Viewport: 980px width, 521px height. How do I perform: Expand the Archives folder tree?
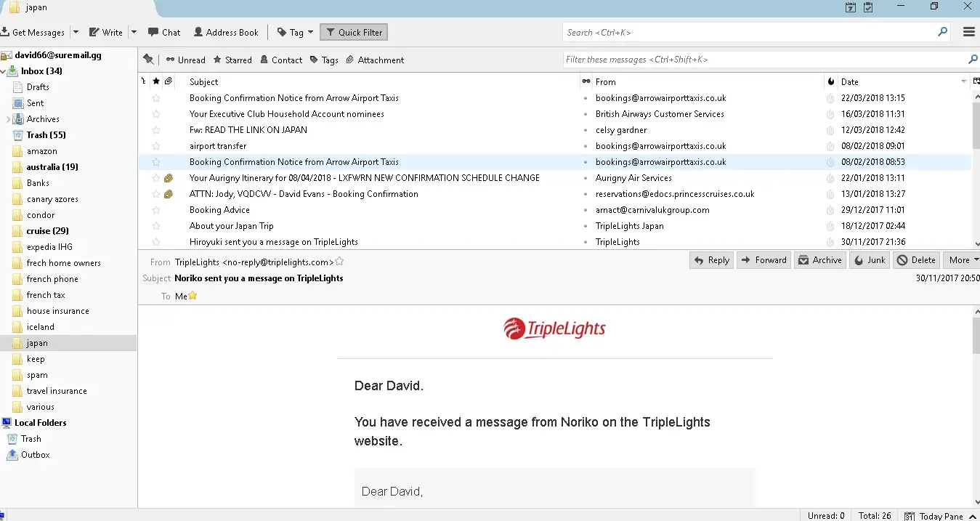(9, 119)
